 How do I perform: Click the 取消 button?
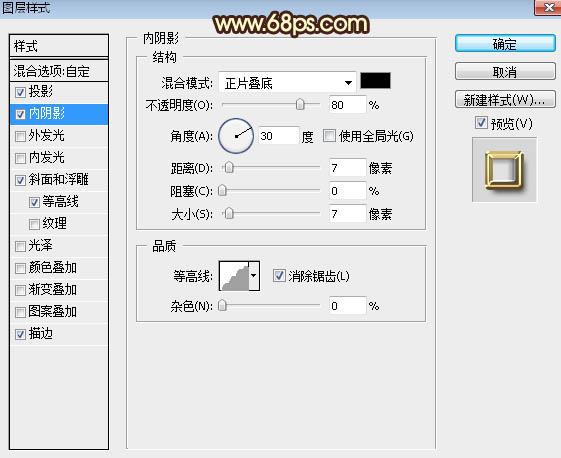505,72
